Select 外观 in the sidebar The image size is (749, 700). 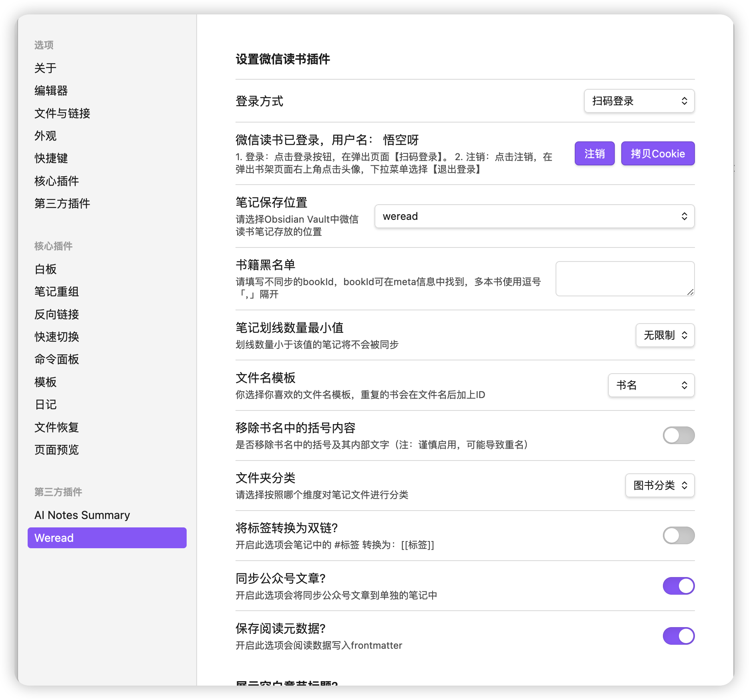46,136
